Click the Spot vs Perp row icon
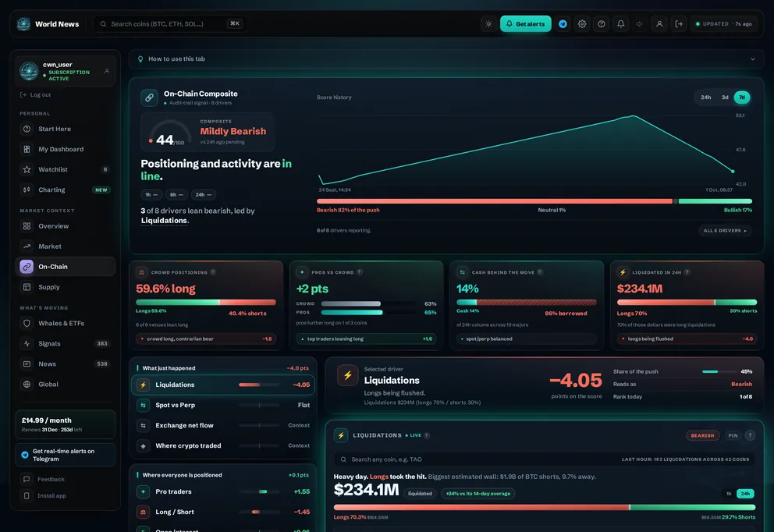Screen dimensions: 774x532 coord(143,405)
